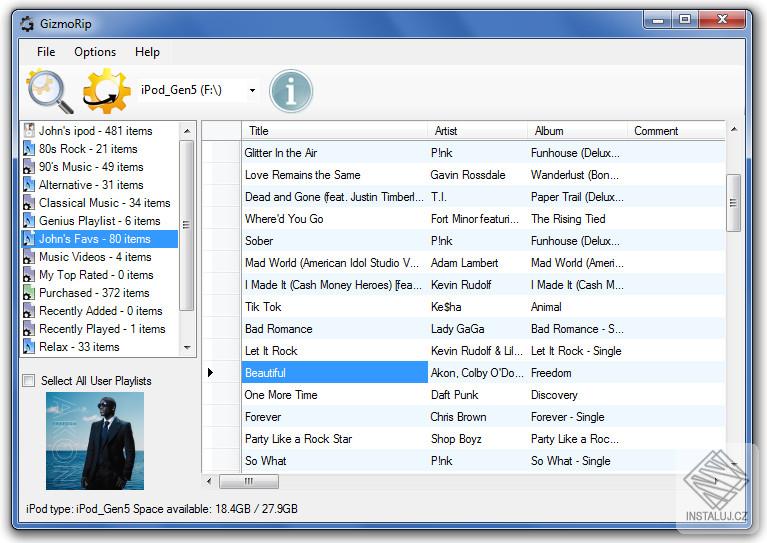Click the playlist icon for Recently Played
767x543 pixels.
coord(29,329)
